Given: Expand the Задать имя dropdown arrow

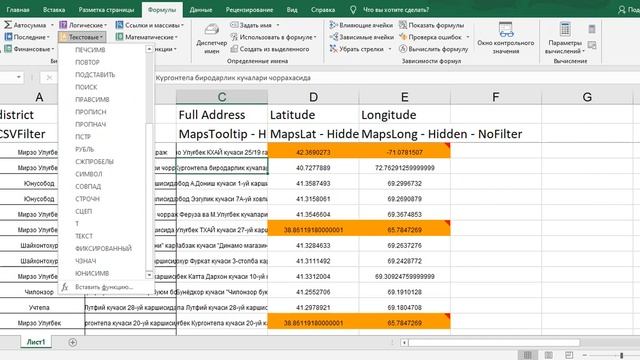Looking at the screenshot, I should point(278,25).
